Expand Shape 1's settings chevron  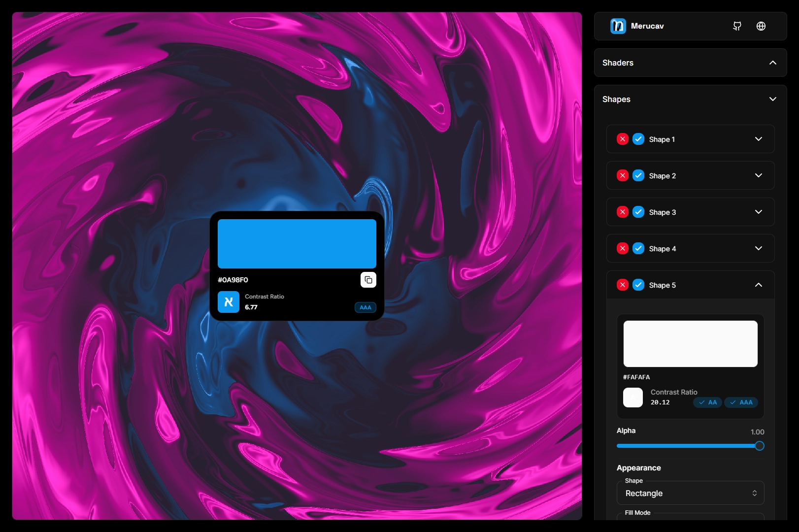point(759,139)
